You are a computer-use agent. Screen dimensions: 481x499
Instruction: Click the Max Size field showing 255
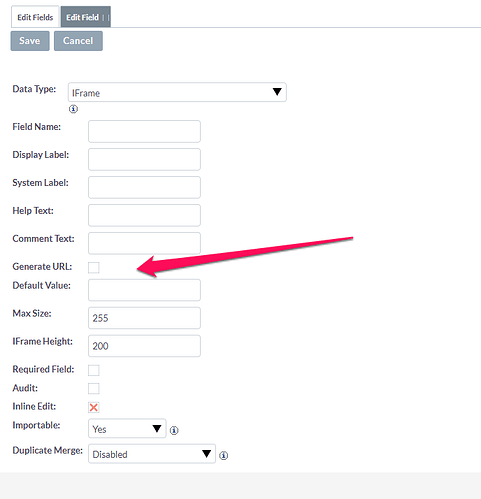tap(144, 318)
